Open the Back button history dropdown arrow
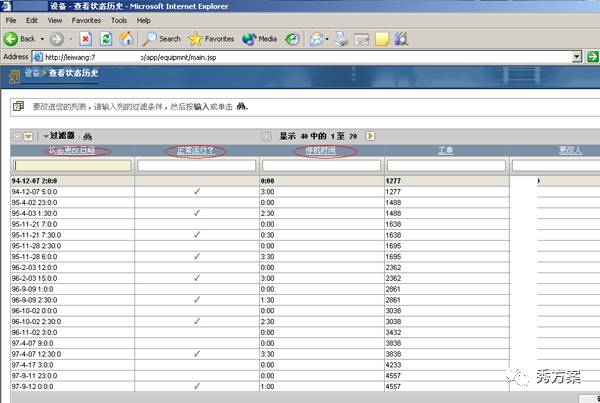The image size is (600, 403). coord(43,39)
